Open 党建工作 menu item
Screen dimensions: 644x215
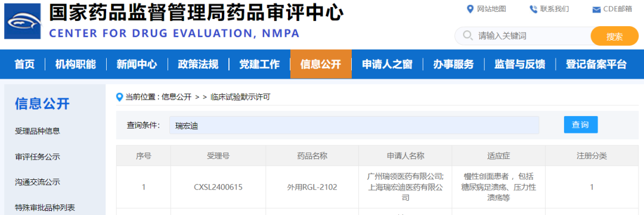pos(259,64)
